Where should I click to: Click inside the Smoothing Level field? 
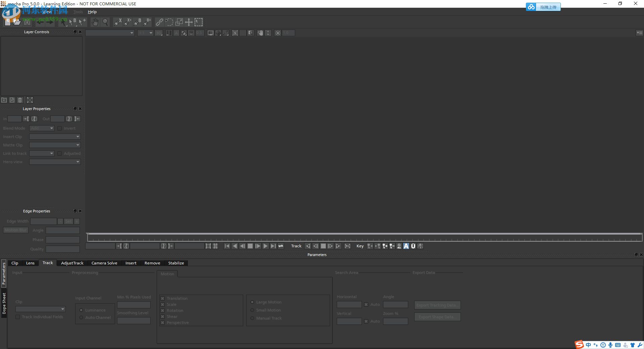click(133, 320)
